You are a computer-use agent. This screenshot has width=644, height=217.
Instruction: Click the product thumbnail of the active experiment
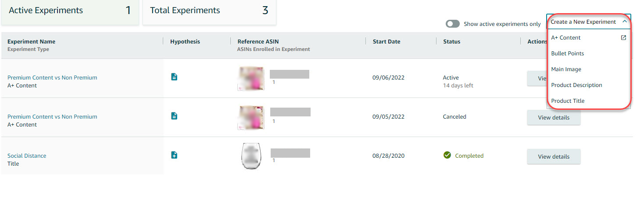pos(251,79)
